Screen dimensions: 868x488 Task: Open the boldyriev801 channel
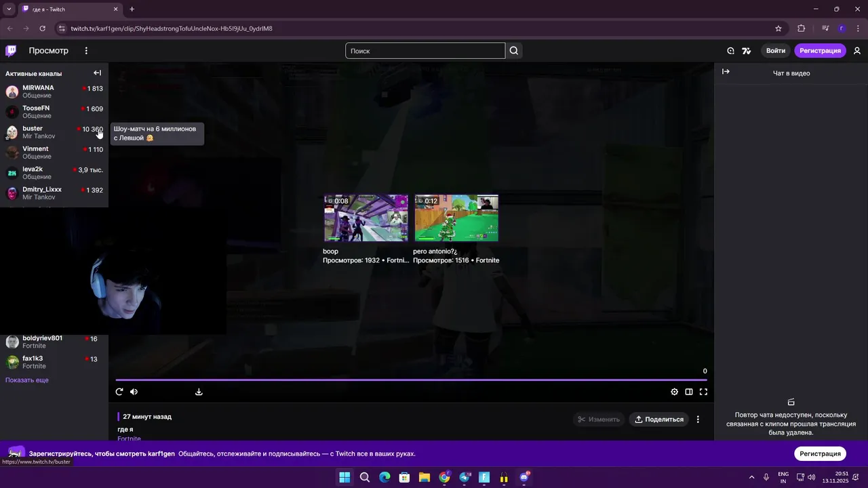click(54, 342)
